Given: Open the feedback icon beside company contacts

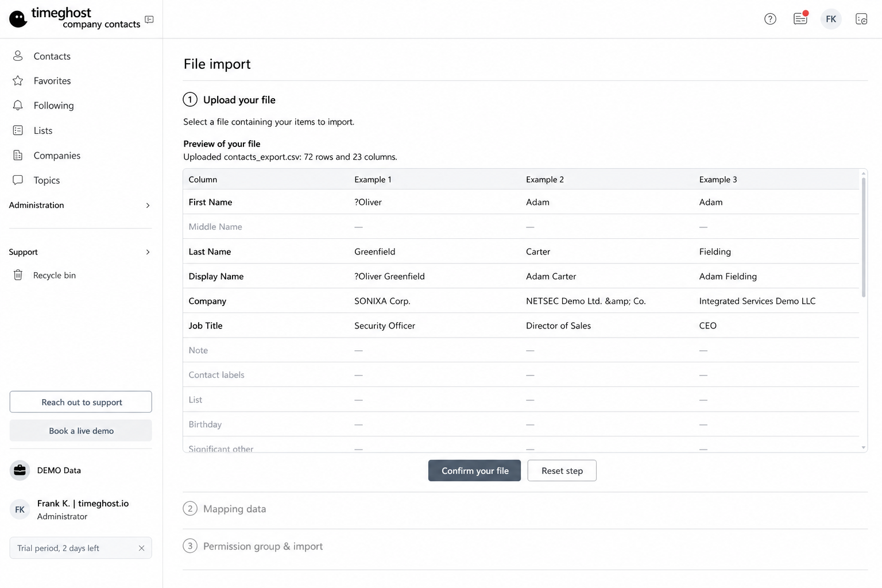Looking at the screenshot, I should tap(149, 20).
